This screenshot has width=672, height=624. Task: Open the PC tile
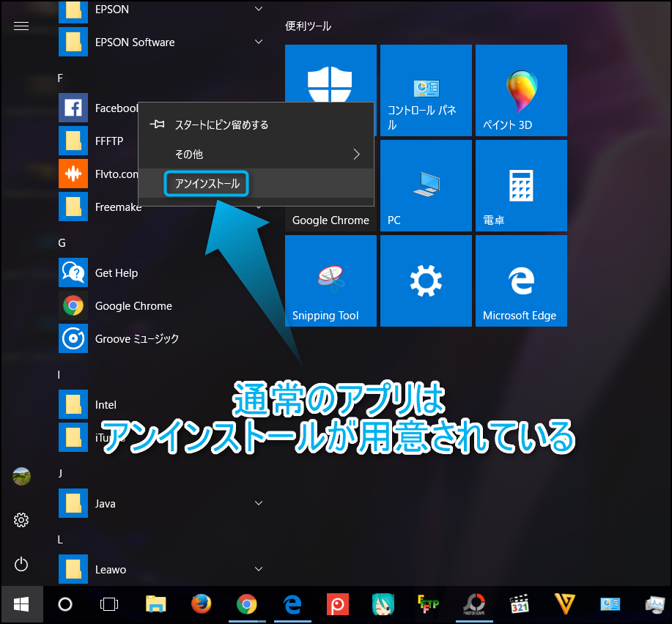[x=426, y=186]
